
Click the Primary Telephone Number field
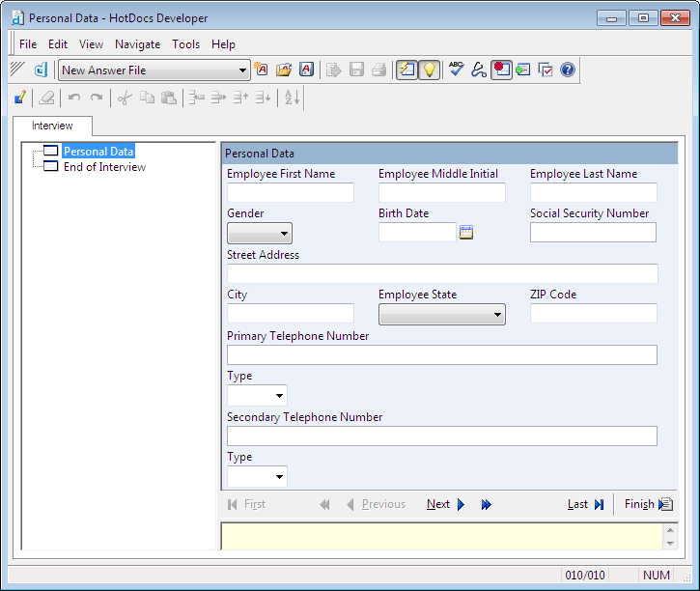442,354
